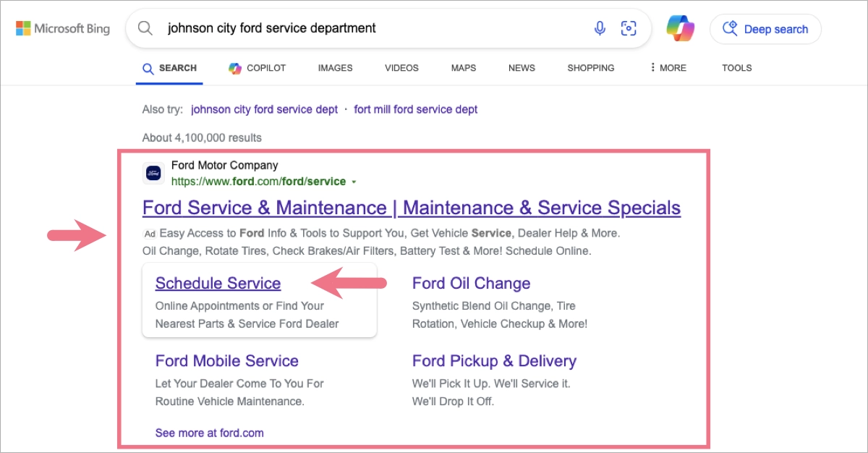
Task: Open the Schedule Service link
Action: pos(217,283)
